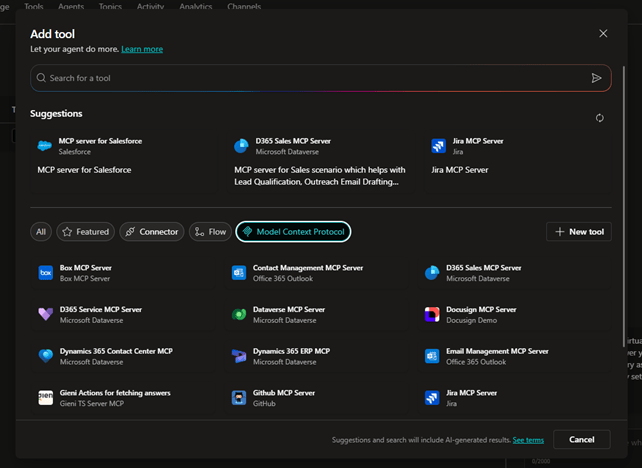
Task: Open the See terms link
Action: 528,440
